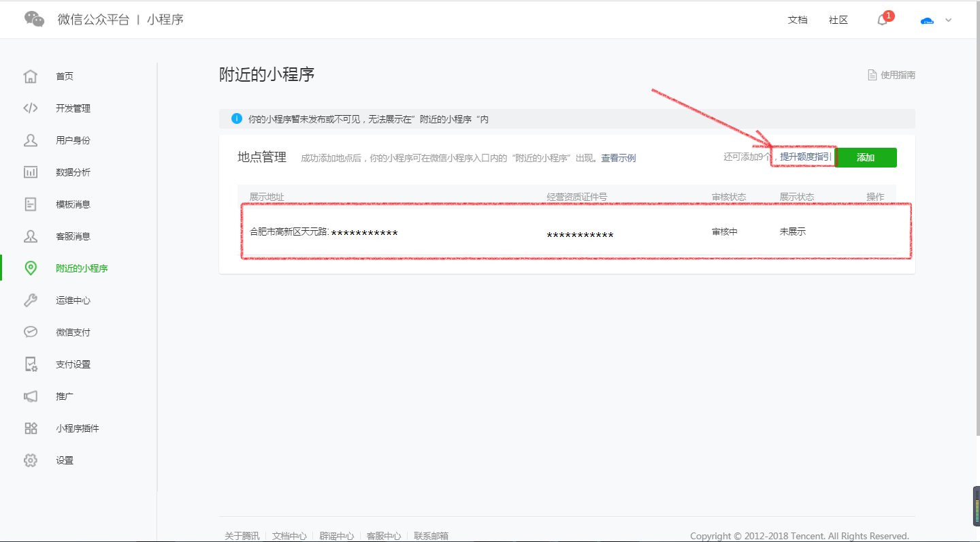Open the 微信支付 WeChat Pay icon
980x542 pixels.
tap(30, 332)
